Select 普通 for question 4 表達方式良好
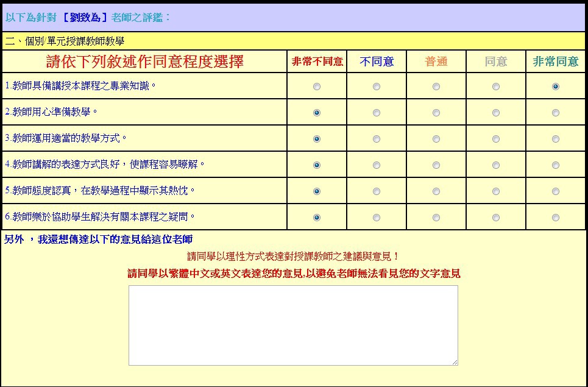This screenshot has height=387, width=588. [436, 165]
